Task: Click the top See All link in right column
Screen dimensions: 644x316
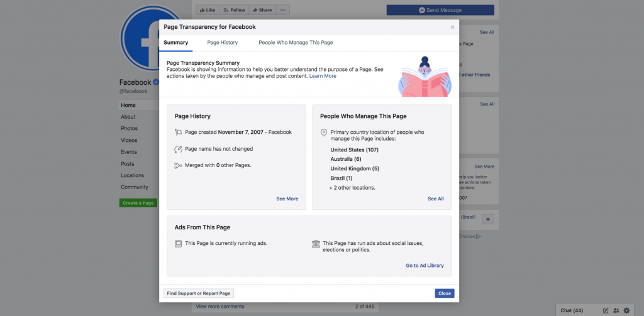Action: (x=487, y=32)
